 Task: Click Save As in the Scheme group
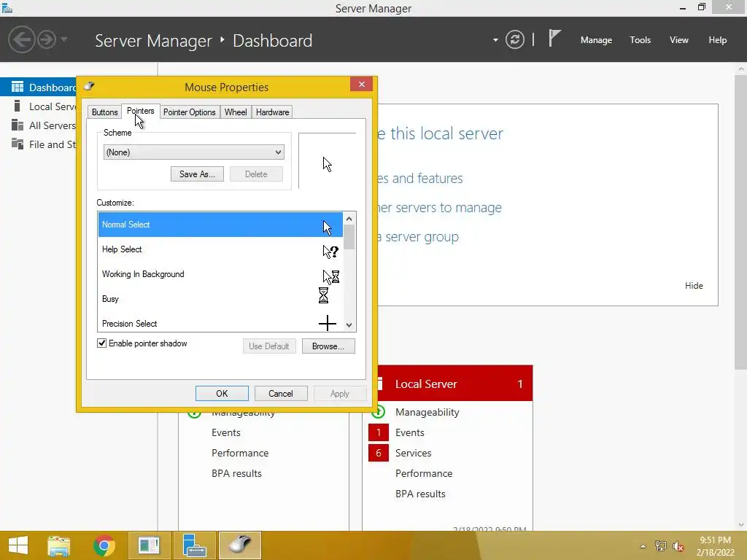197,174
